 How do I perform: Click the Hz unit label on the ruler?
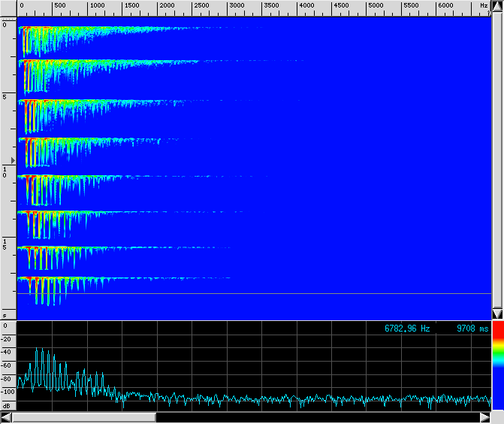point(484,6)
